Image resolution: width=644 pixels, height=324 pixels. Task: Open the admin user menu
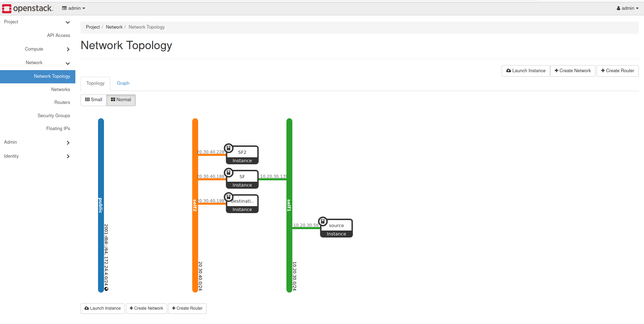pyautogui.click(x=627, y=8)
